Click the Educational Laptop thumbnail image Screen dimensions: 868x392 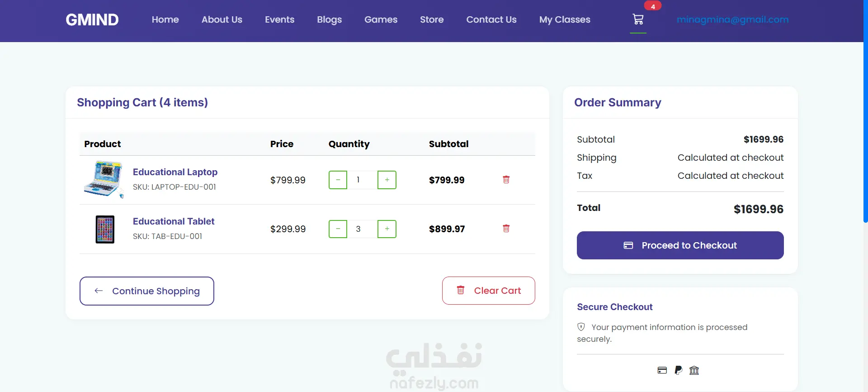(x=104, y=179)
